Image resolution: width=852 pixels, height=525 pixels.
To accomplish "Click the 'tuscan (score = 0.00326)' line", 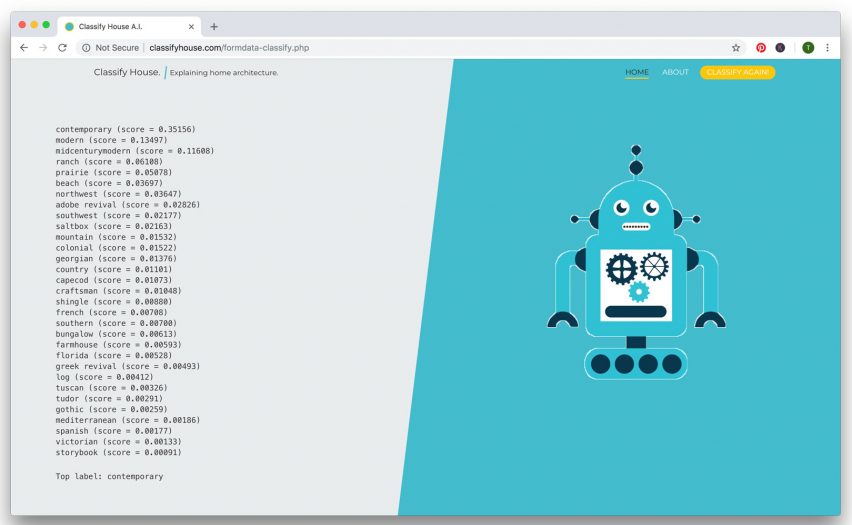I will pyautogui.click(x=111, y=388).
